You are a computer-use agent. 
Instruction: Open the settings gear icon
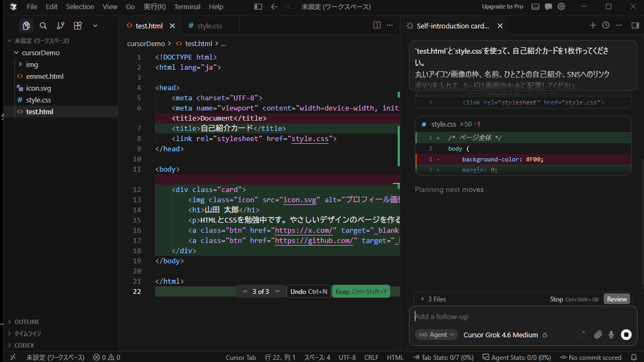(561, 7)
